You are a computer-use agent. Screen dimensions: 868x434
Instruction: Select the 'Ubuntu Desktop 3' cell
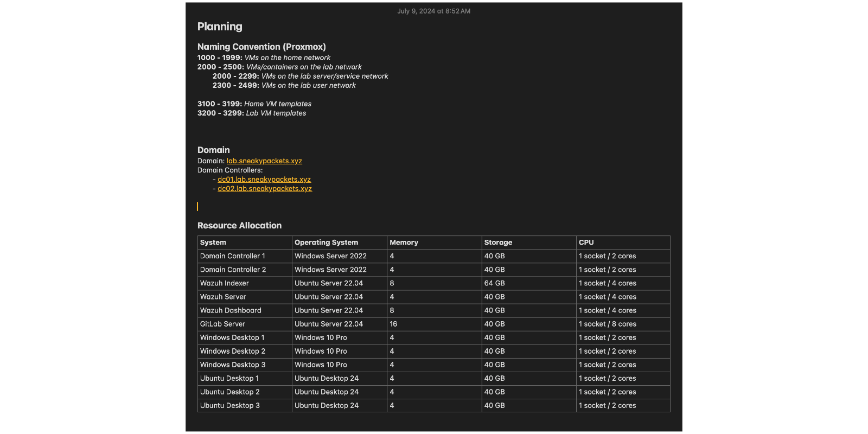245,405
